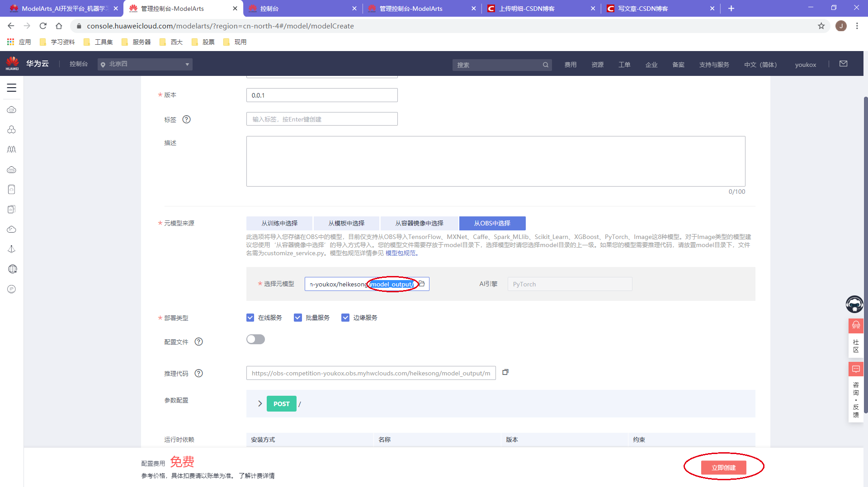Click the search magnifier icon
Screen dimensions: 868x487
point(546,65)
